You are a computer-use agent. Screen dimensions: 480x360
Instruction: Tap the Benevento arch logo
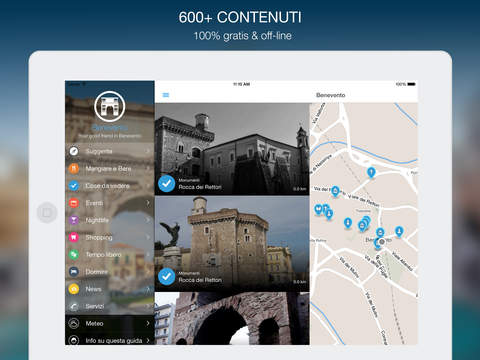[110, 107]
